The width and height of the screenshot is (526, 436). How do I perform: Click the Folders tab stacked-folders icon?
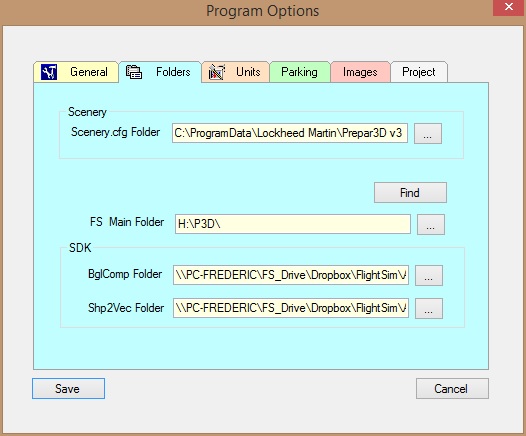click(x=134, y=72)
